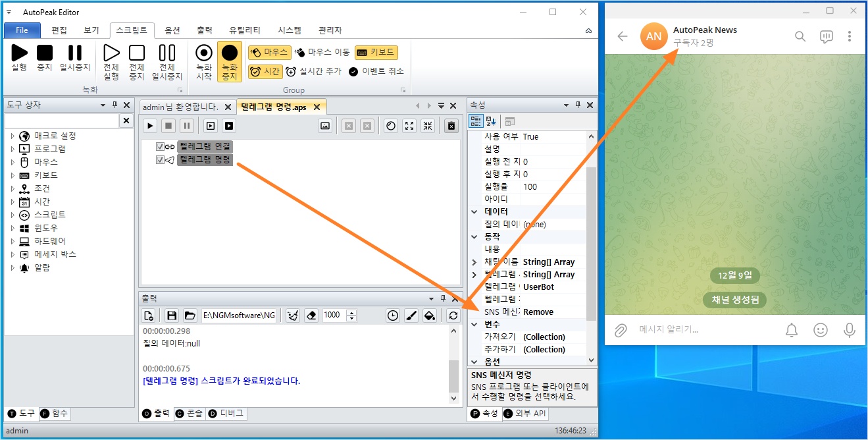868x440 pixels.
Task: Uncheck the 텔레그램 연결 checkbox
Action: click(160, 146)
